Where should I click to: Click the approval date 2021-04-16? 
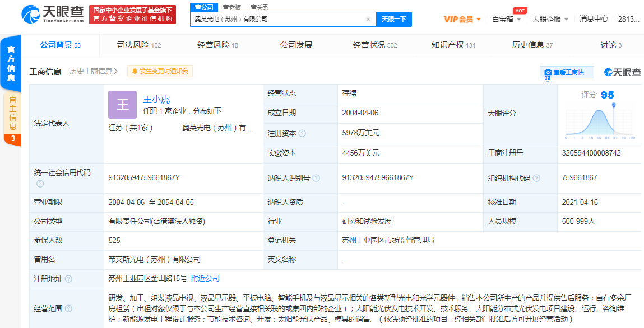pyautogui.click(x=580, y=203)
